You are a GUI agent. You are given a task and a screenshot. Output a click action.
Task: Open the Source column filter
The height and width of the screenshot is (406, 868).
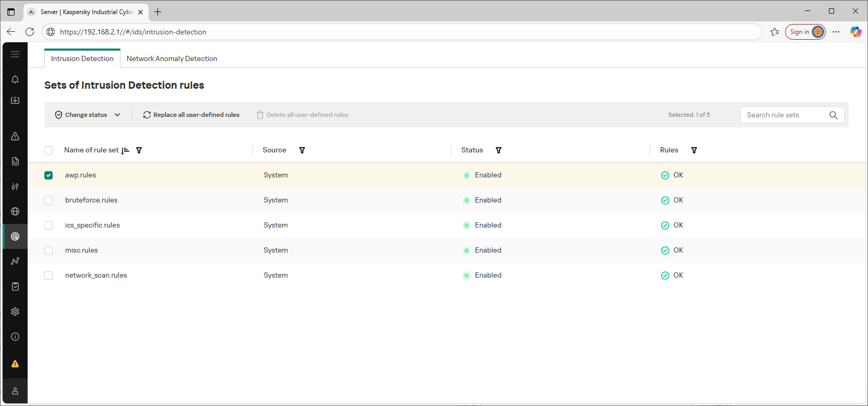pyautogui.click(x=302, y=150)
